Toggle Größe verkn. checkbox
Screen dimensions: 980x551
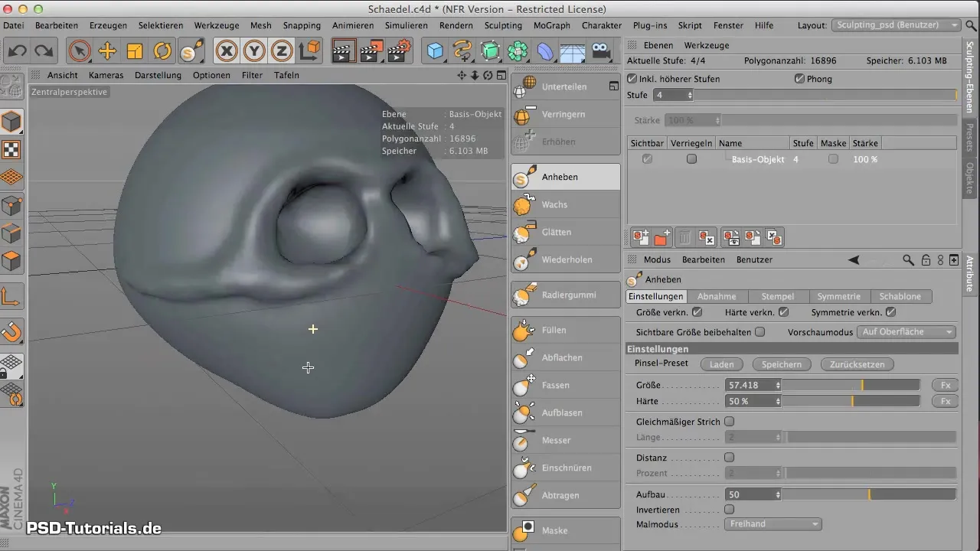697,312
